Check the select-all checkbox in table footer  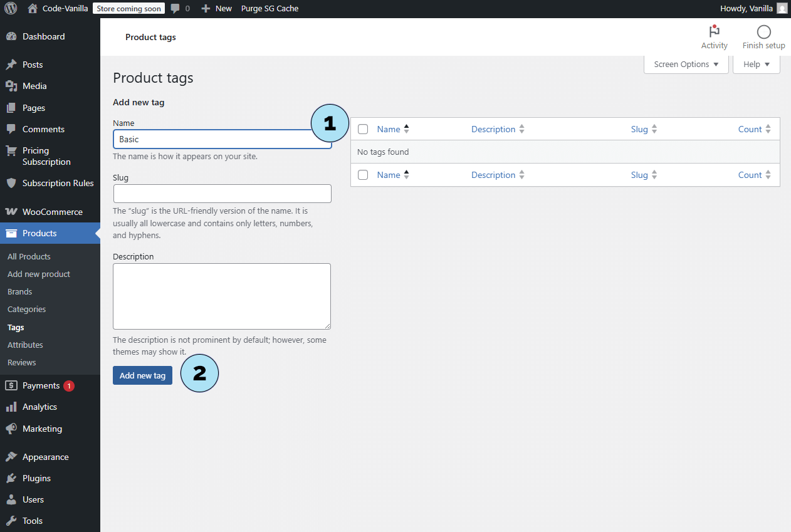point(363,175)
